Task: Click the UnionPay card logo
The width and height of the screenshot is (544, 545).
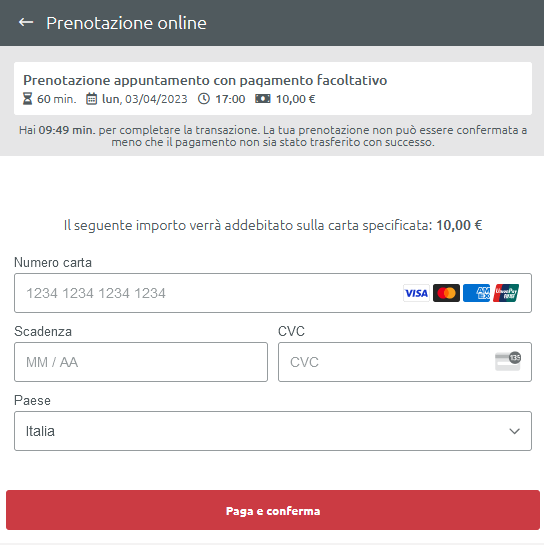Action: click(x=506, y=293)
